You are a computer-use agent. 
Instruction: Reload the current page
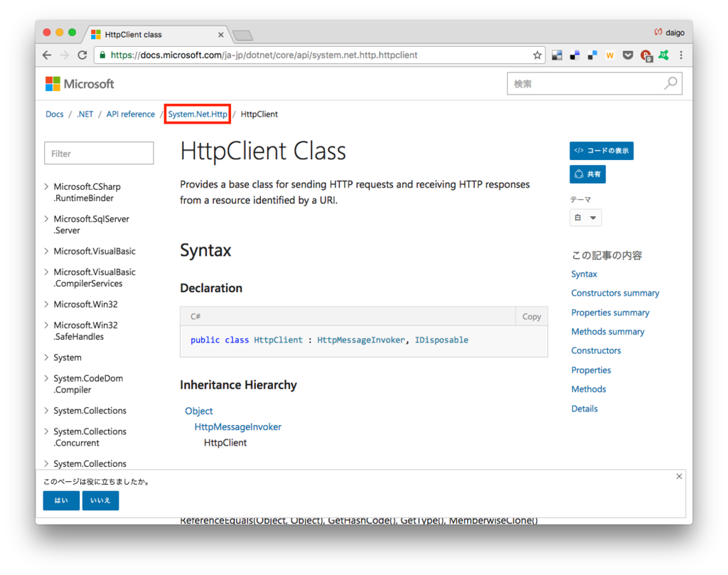click(82, 55)
